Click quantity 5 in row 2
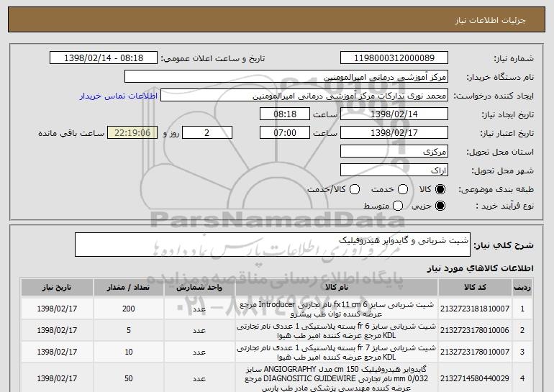 coord(128,330)
